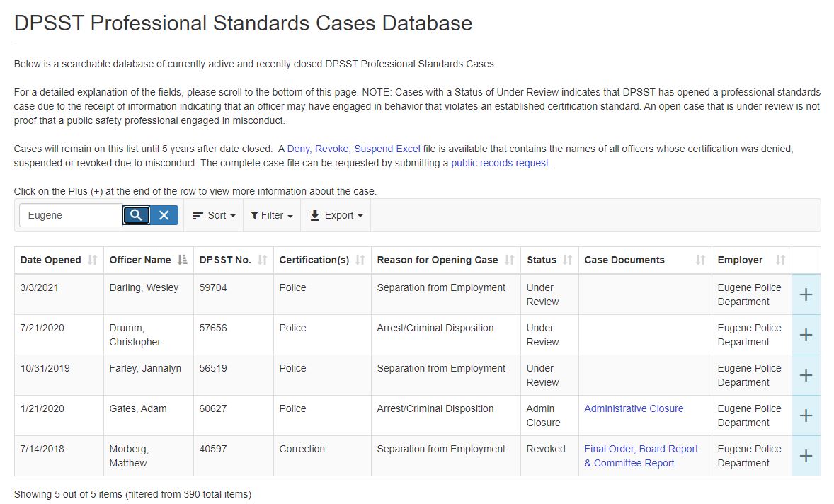Expand the Darling, Wesley row details
The width and height of the screenshot is (834, 504).
(806, 294)
